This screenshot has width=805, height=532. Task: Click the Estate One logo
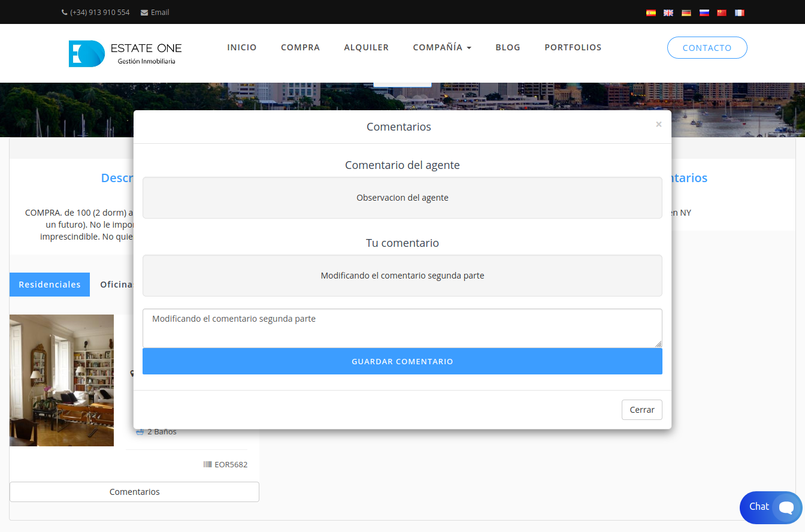coord(125,53)
